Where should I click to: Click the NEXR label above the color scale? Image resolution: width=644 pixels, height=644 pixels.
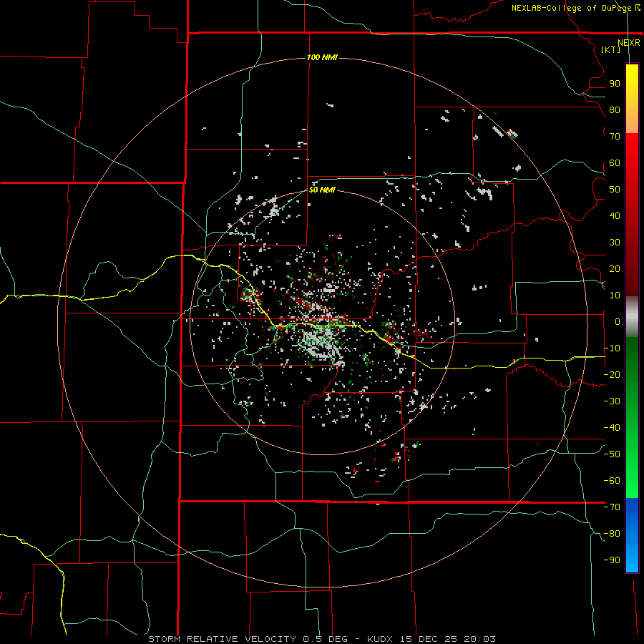(x=628, y=43)
